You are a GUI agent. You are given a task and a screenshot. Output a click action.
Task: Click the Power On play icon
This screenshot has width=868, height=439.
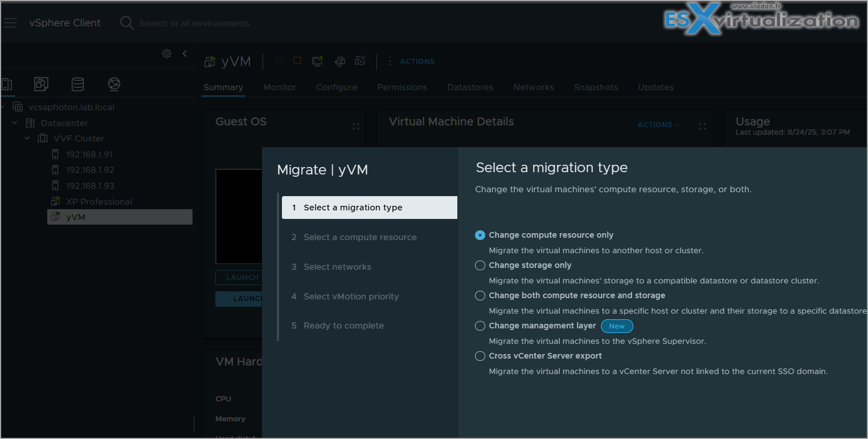tap(279, 60)
